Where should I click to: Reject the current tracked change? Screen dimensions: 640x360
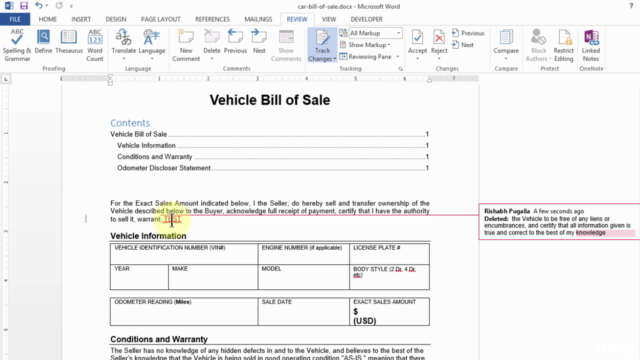439,41
